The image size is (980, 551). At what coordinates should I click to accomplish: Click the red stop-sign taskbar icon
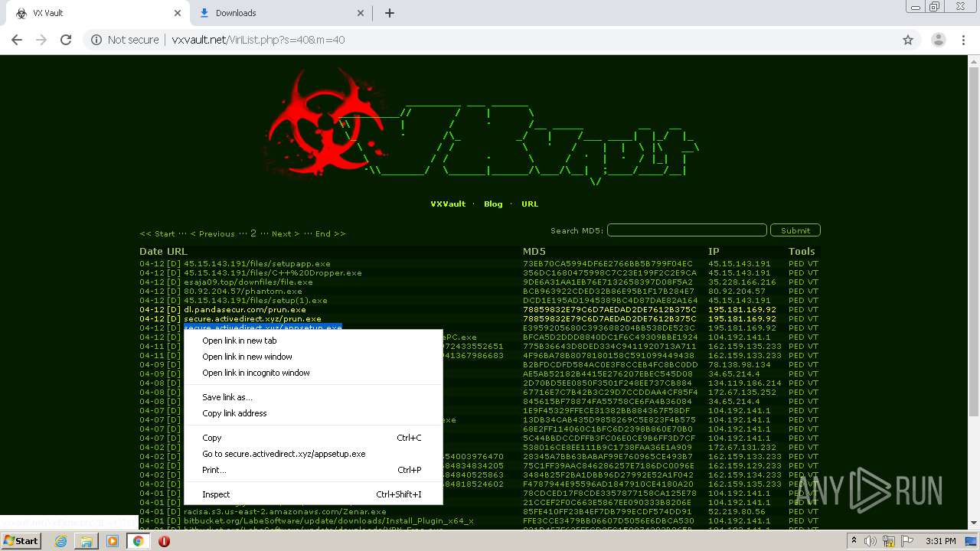tap(164, 541)
